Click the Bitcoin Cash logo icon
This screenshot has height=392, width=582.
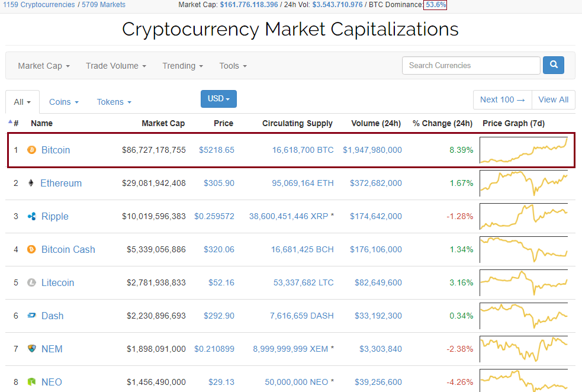[x=32, y=249]
